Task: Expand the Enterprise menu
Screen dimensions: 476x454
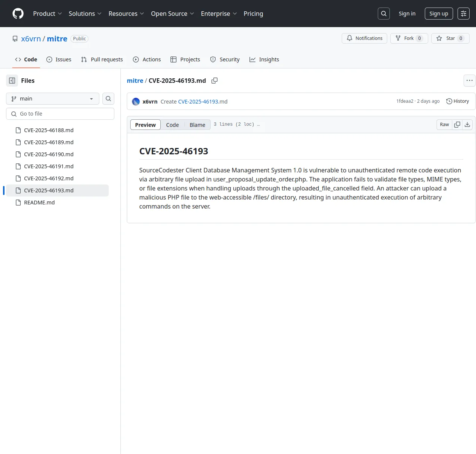Action: tap(219, 14)
